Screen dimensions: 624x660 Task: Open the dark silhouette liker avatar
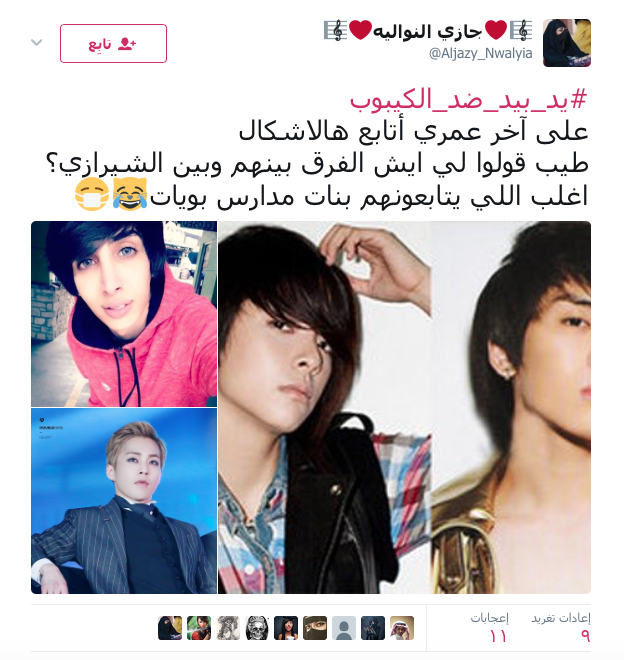373,628
